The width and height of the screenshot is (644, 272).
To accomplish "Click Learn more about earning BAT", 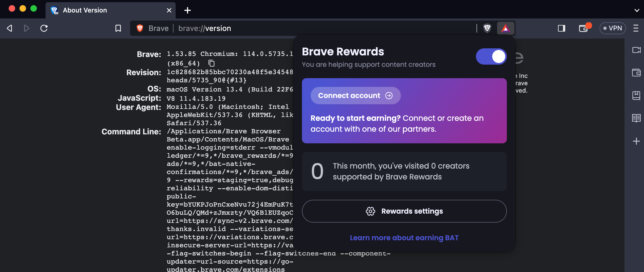I will (404, 238).
